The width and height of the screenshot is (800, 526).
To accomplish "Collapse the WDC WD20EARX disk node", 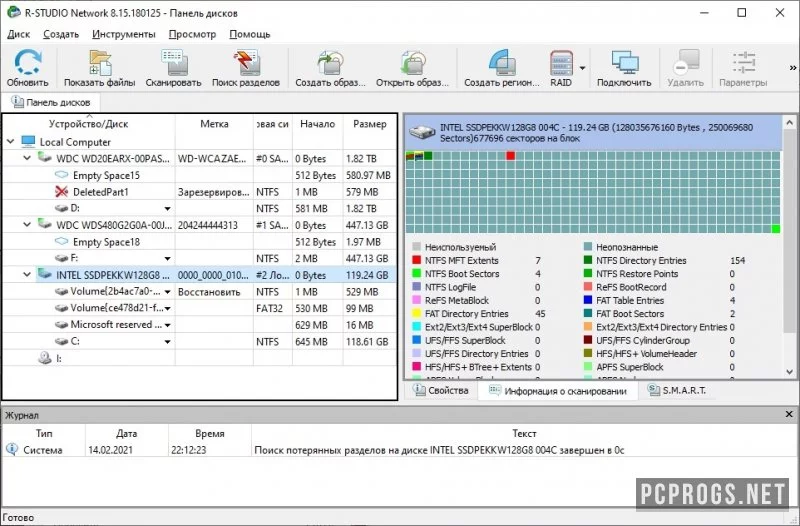I will pyautogui.click(x=28, y=158).
